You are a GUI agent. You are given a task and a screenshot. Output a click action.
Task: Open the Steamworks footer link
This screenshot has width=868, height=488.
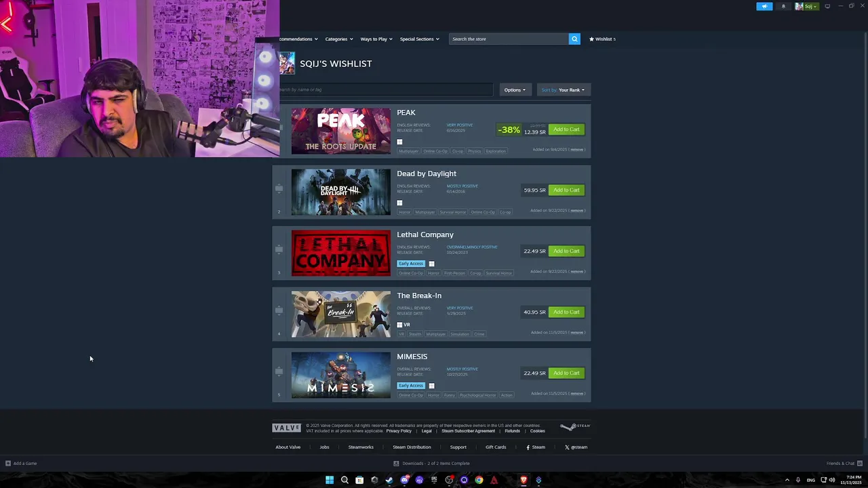coord(361,447)
